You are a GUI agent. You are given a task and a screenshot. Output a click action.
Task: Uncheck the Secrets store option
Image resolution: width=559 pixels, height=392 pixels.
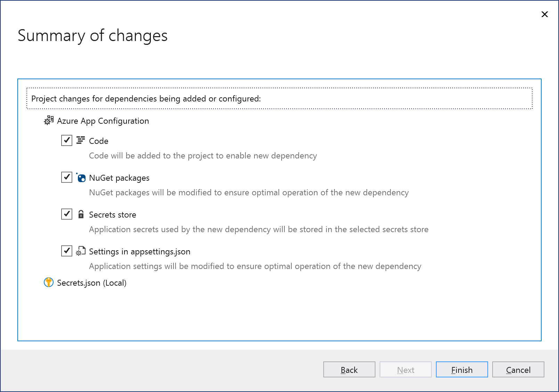point(66,214)
